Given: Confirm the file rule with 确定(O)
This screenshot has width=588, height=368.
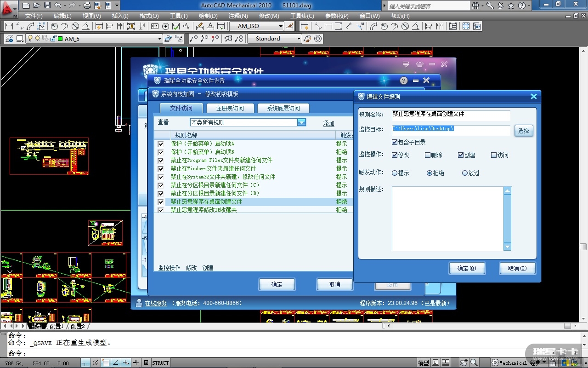Looking at the screenshot, I should (467, 268).
